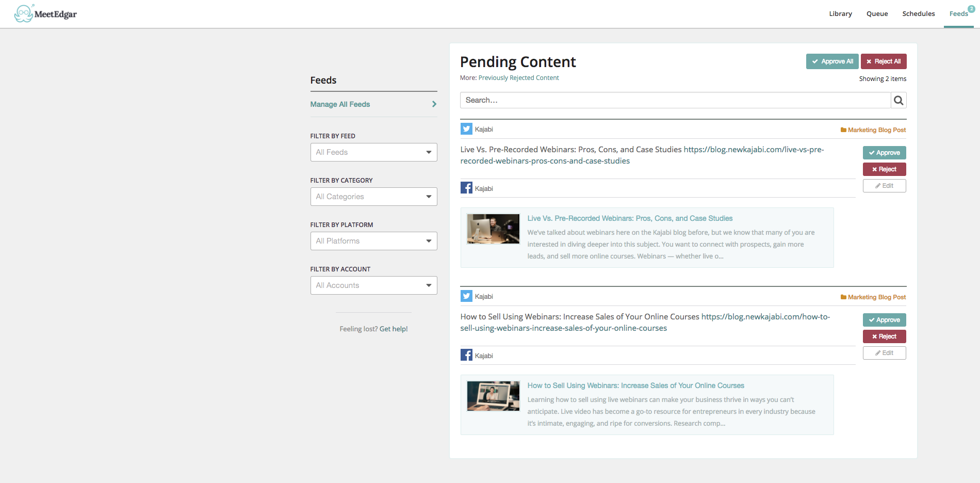This screenshot has height=483, width=980.
Task: Open the All Platforms filter dropdown
Action: (373, 241)
